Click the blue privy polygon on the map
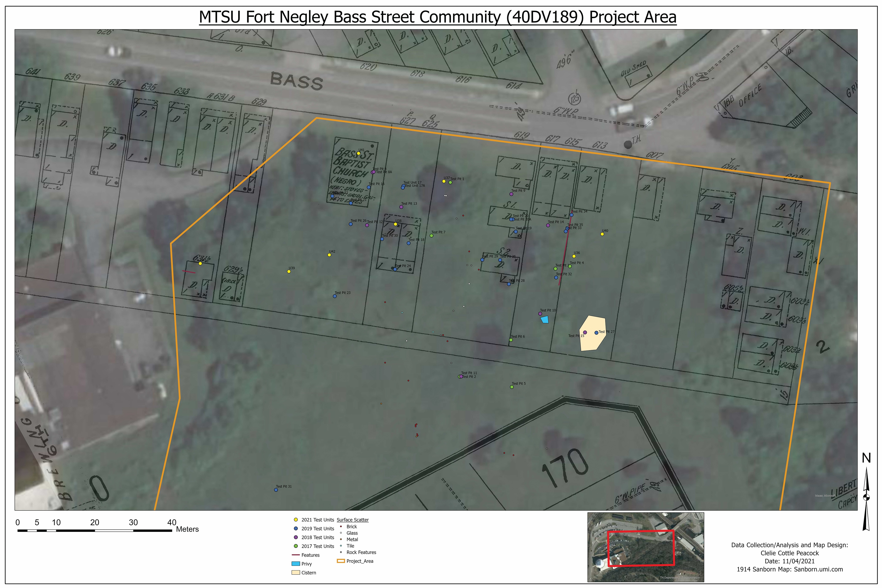This screenshot has width=882, height=588. [x=544, y=319]
